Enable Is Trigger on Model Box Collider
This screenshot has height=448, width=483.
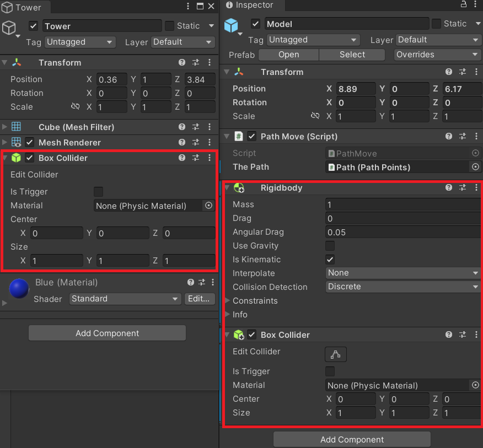point(330,371)
